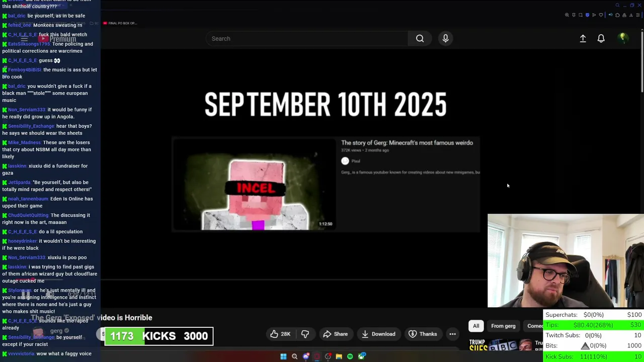Open the OBS taskbar icon
This screenshot has width=644, height=362.
[328, 356]
